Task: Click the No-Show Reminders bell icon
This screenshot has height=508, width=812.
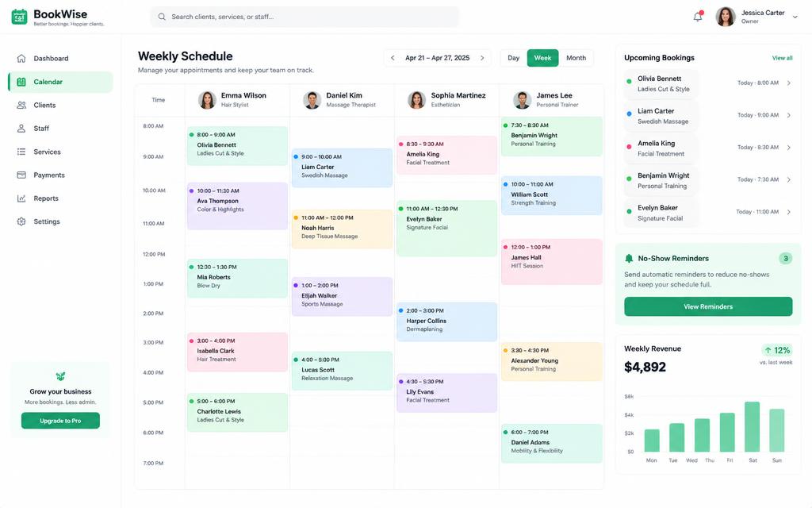Action: click(629, 258)
